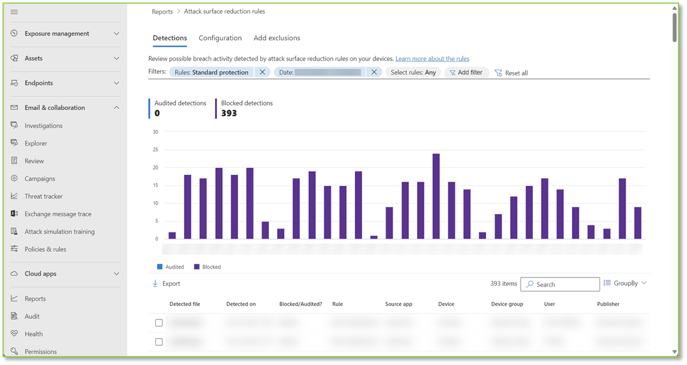Expand the Exposure management section
This screenshot has width=687, height=365.
[116, 34]
